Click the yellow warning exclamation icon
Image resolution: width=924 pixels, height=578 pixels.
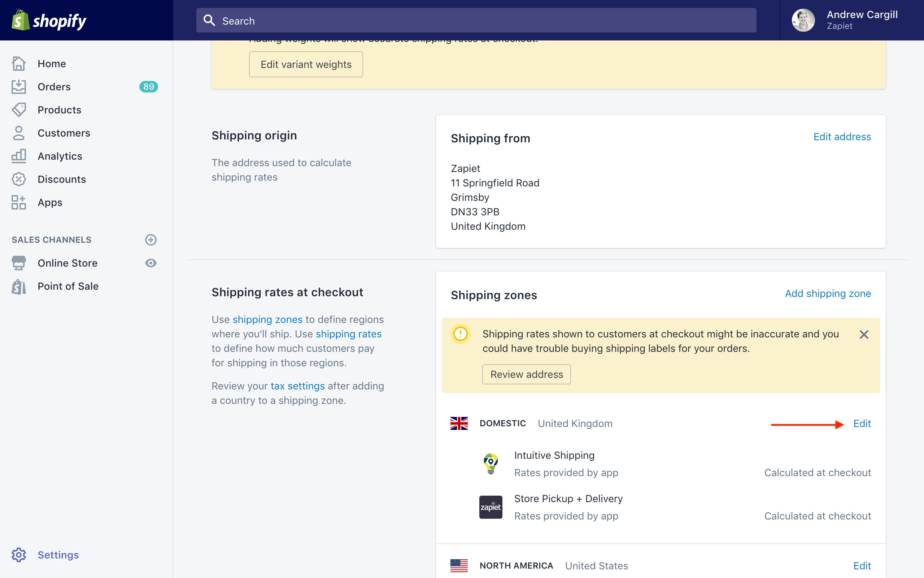tap(461, 334)
